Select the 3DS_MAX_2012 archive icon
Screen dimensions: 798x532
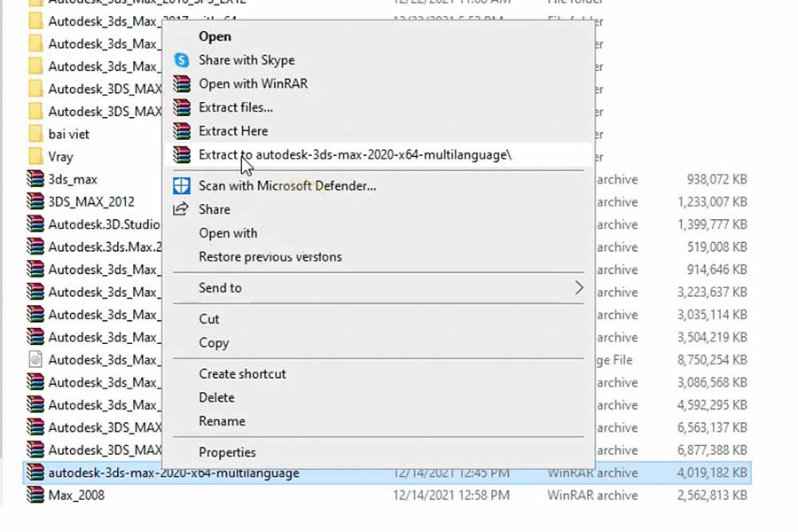pos(35,201)
